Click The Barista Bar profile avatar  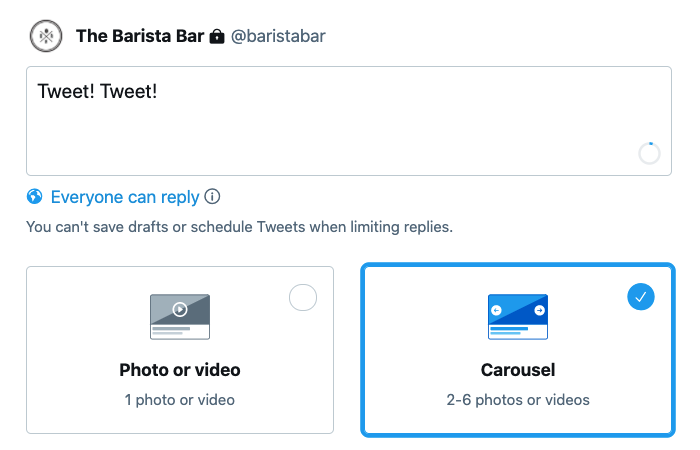pyautogui.click(x=46, y=36)
